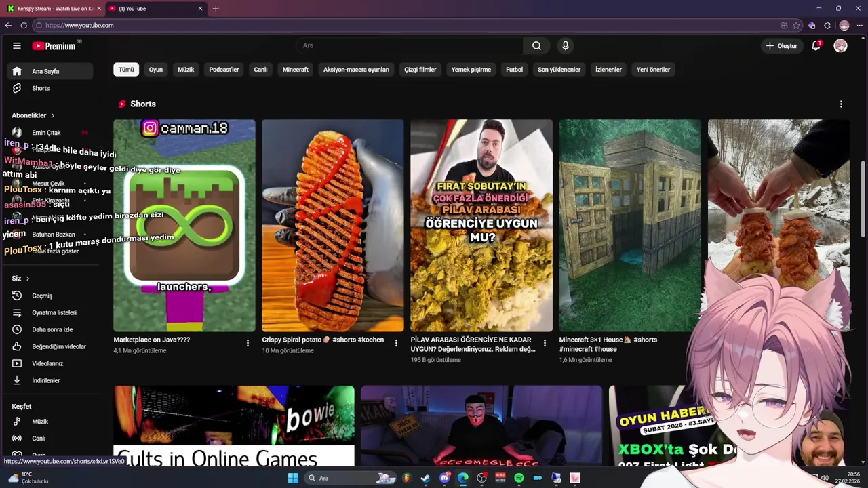This screenshot has width=868, height=488.
Task: Open Emin Çıtak subscription channel
Action: pyautogui.click(x=50, y=133)
